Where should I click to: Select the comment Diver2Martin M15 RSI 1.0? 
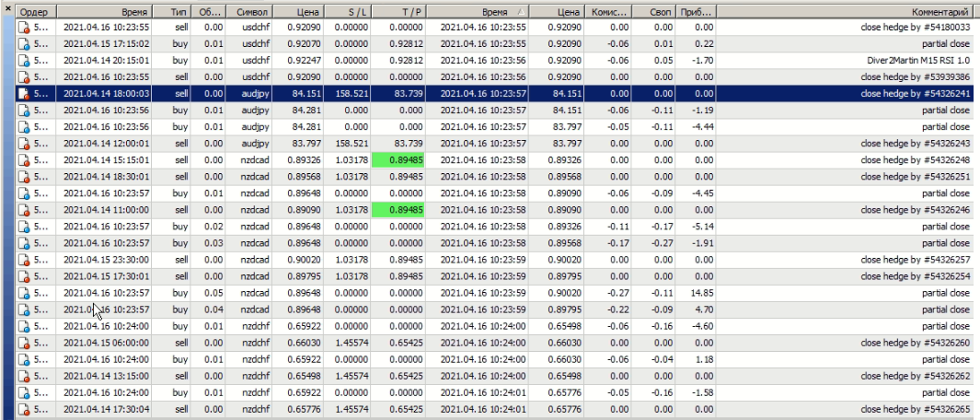click(x=920, y=61)
